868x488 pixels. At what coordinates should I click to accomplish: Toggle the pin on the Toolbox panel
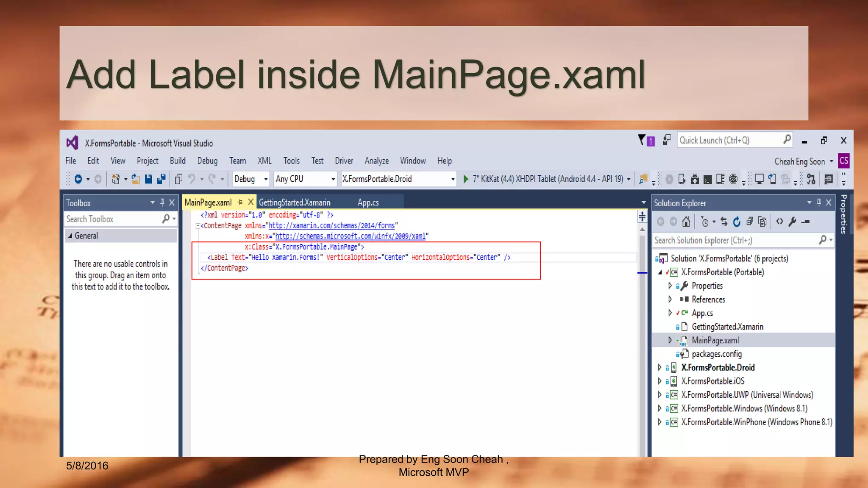click(162, 203)
